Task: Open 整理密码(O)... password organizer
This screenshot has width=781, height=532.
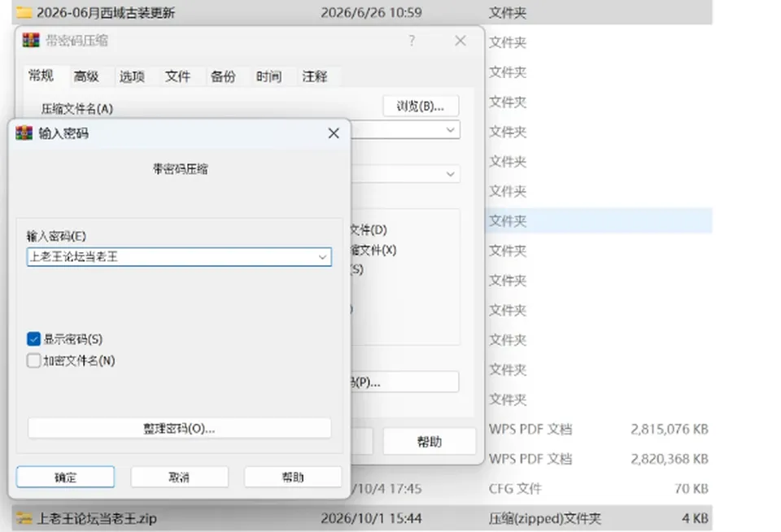Action: coord(179,429)
